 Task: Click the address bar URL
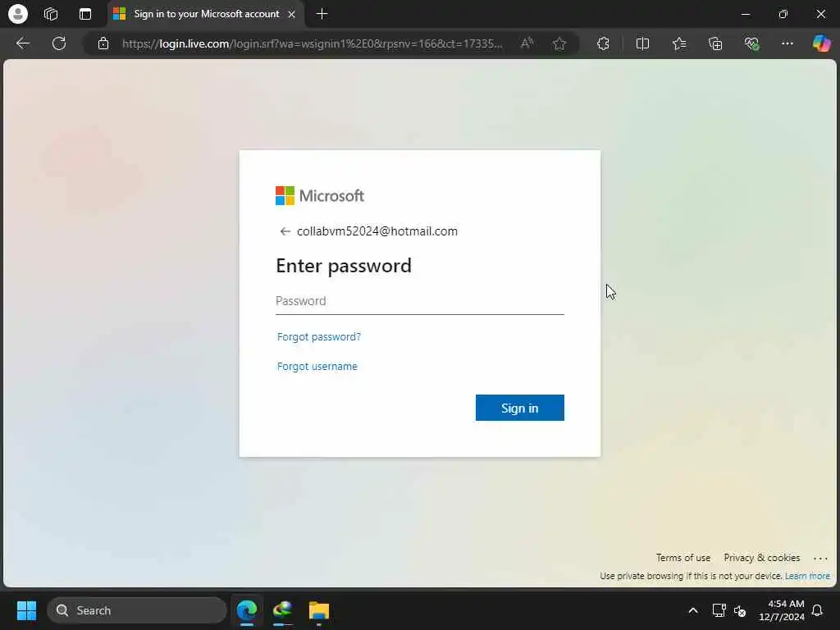tap(313, 43)
